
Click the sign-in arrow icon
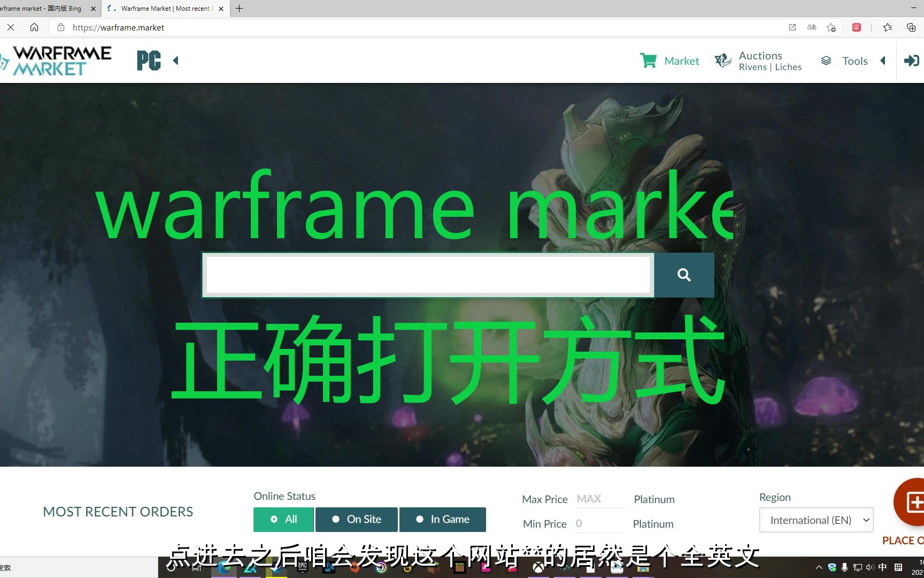911,61
